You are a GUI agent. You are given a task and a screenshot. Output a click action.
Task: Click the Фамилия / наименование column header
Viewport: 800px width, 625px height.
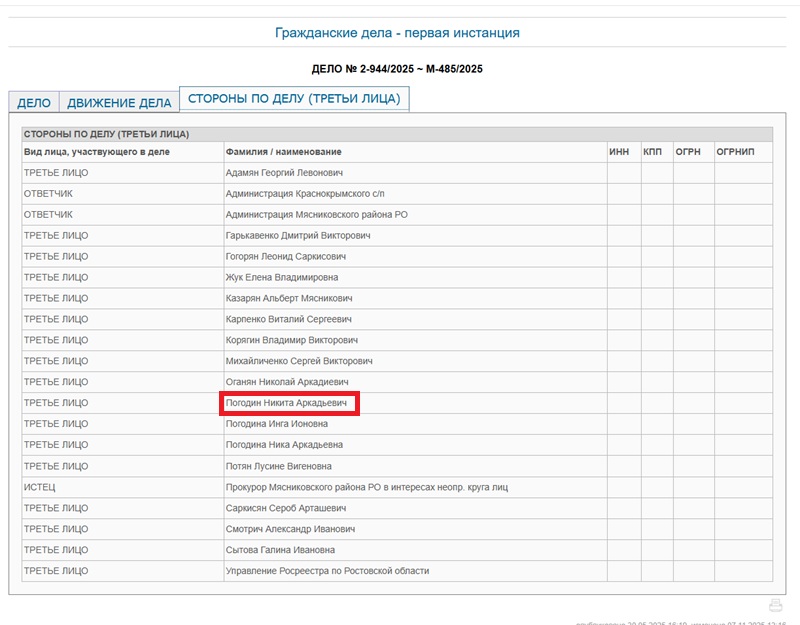pos(284,152)
